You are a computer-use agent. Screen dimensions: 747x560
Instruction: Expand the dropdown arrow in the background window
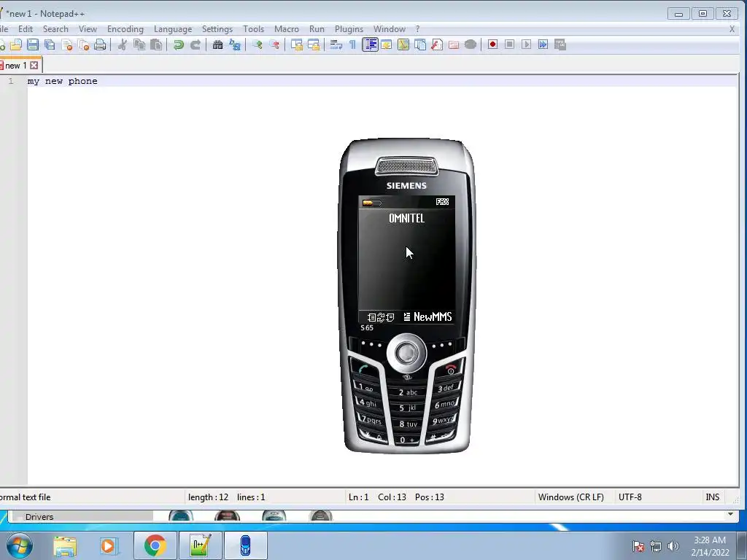pyautogui.click(x=730, y=514)
